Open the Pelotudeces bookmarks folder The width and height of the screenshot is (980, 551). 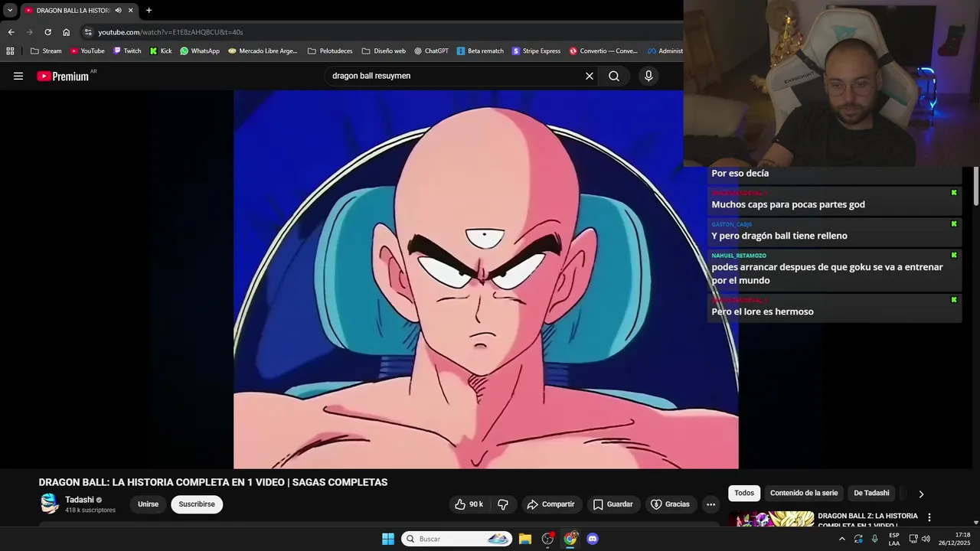pyautogui.click(x=330, y=51)
